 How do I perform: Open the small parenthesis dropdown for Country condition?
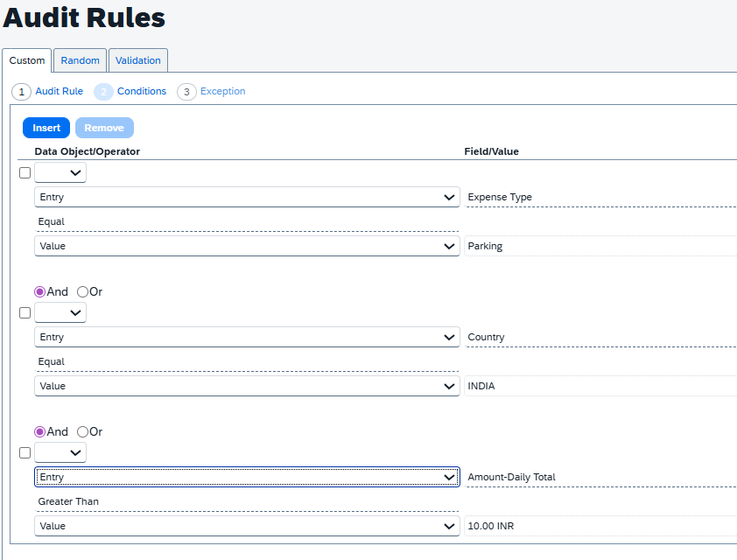click(60, 312)
